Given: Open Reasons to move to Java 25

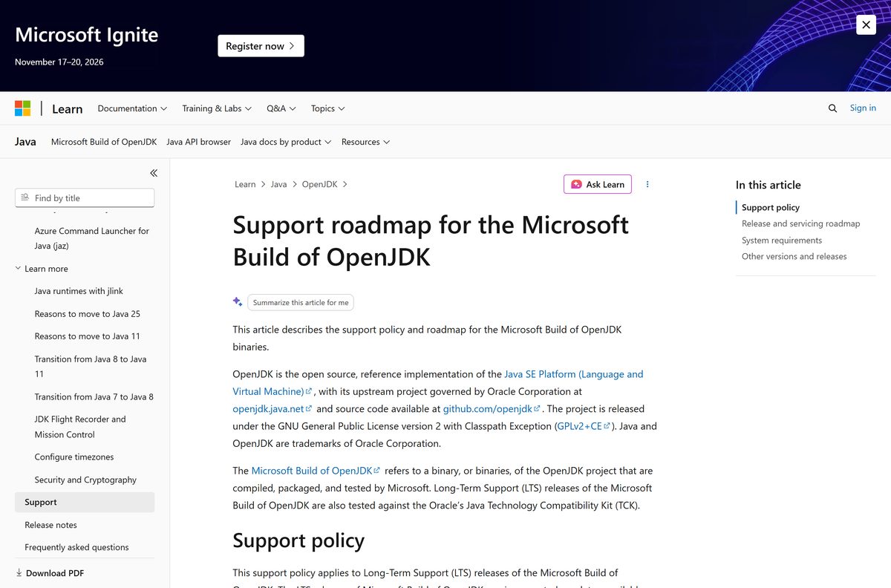Looking at the screenshot, I should tap(87, 314).
